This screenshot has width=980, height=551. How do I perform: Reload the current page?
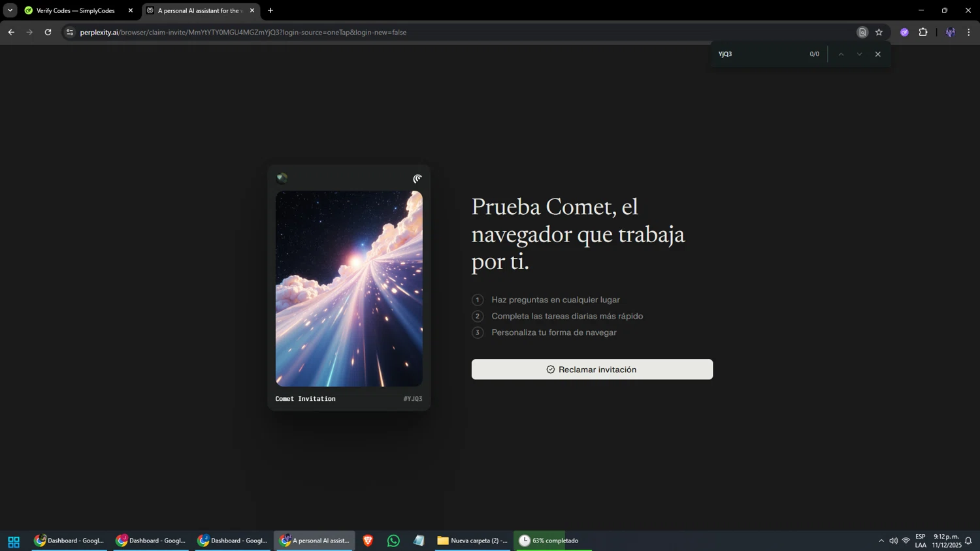[x=48, y=32]
